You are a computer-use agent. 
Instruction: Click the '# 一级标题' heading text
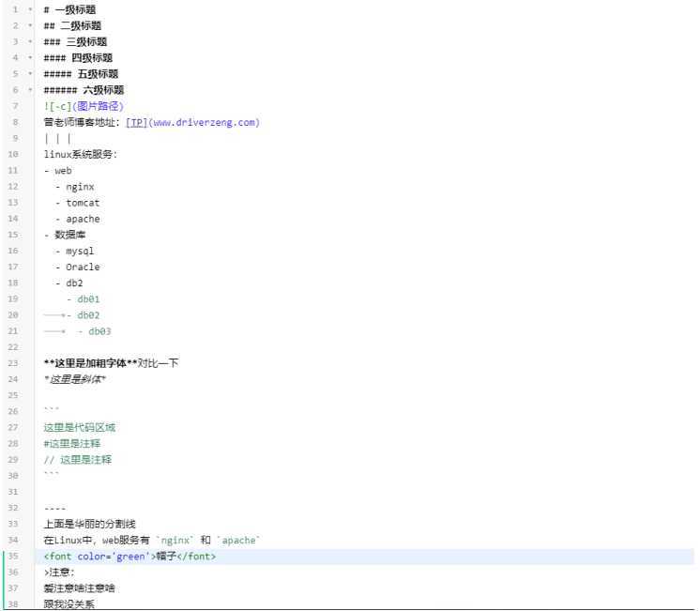click(69, 9)
